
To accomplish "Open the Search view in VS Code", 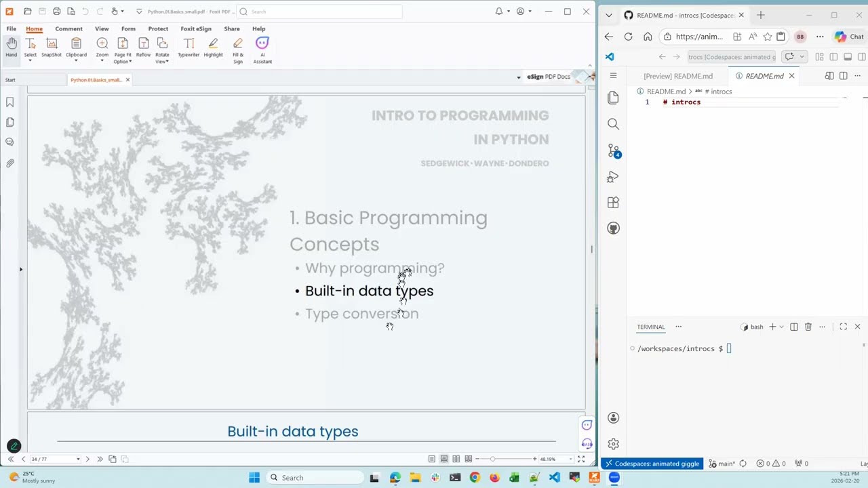I will tap(614, 124).
